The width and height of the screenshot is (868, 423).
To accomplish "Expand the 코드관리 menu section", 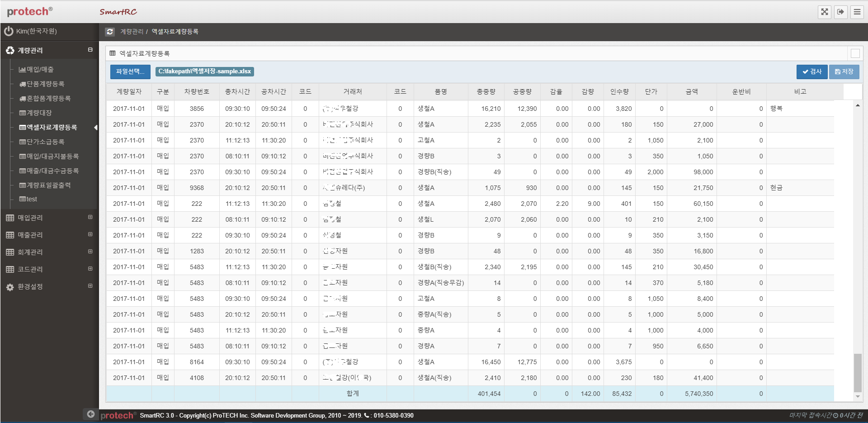I will point(90,269).
